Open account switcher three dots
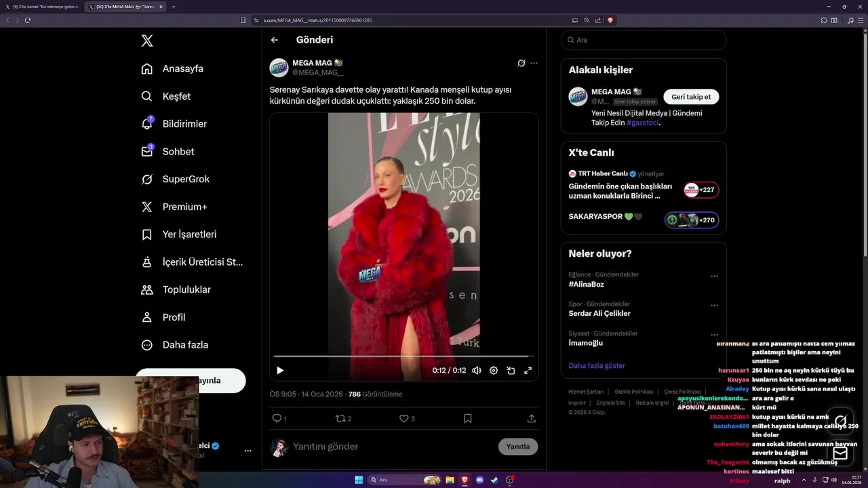The width and height of the screenshot is (868, 488). click(x=248, y=451)
